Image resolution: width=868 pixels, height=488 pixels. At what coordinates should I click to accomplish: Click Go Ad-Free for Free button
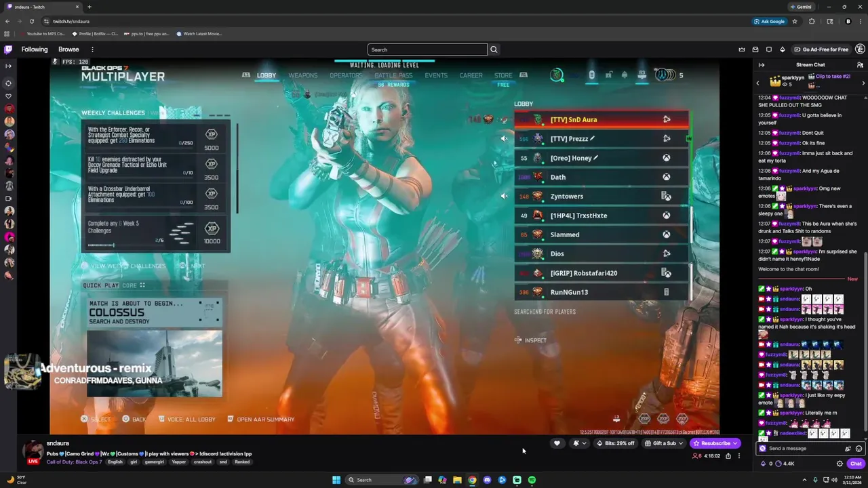pyautogui.click(x=821, y=49)
